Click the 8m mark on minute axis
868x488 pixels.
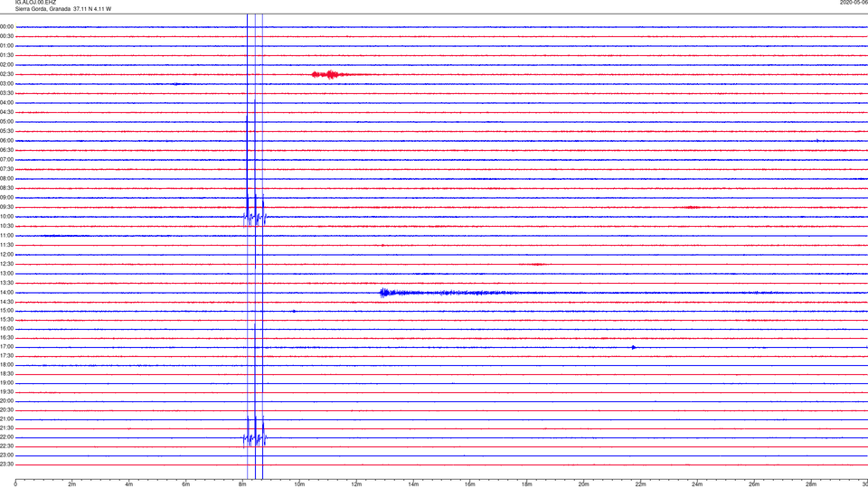pos(242,484)
